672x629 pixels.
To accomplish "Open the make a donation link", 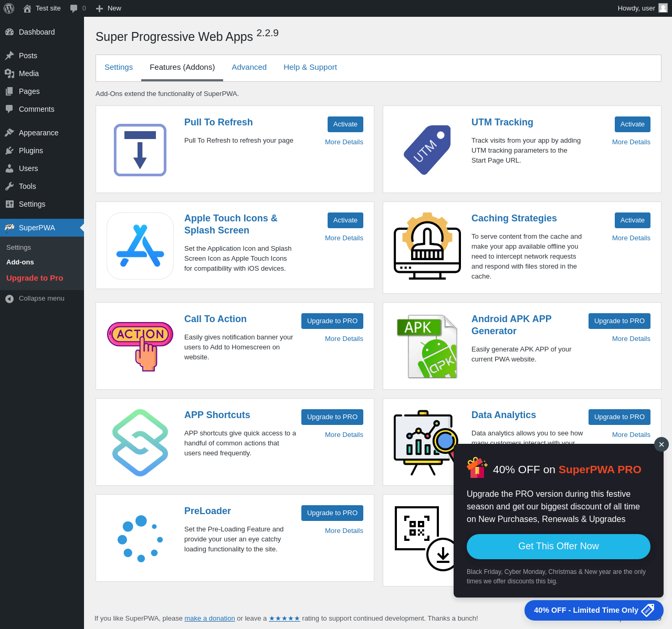I will (x=209, y=619).
